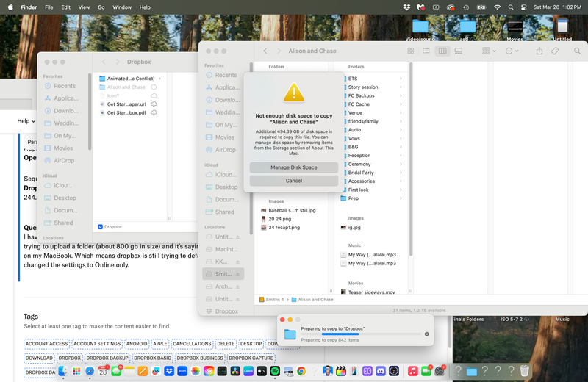Click the Manage Disk Space button

(293, 167)
